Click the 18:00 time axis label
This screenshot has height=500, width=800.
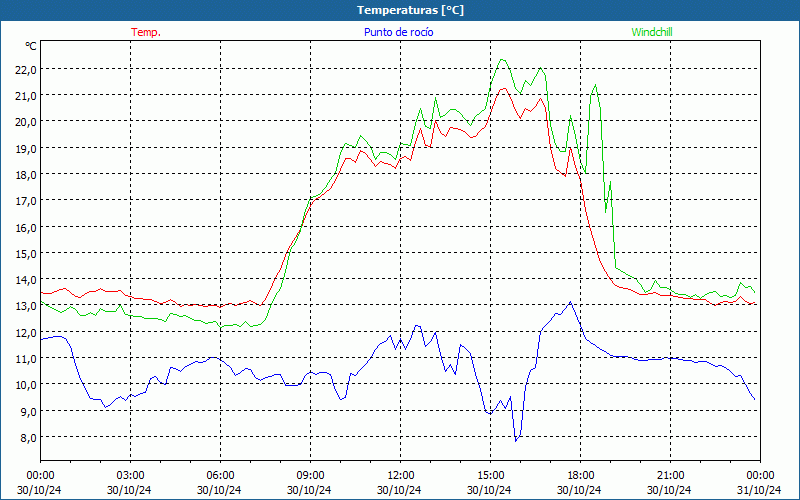click(580, 475)
